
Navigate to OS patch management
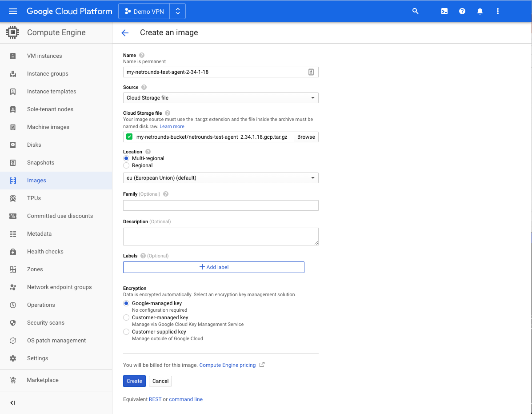(x=56, y=340)
